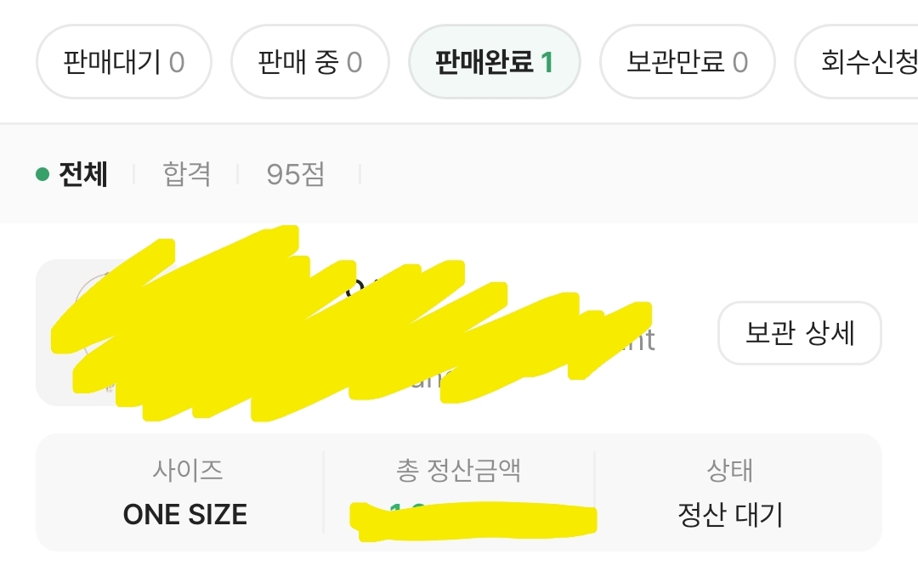This screenshot has height=588, width=918.
Task: Click the 상태 label
Action: pyautogui.click(x=729, y=470)
